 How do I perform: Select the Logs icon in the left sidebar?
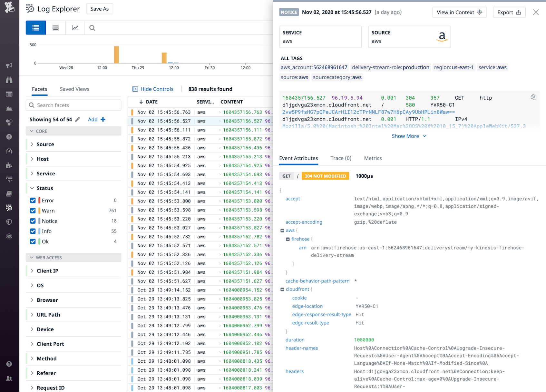9,208
